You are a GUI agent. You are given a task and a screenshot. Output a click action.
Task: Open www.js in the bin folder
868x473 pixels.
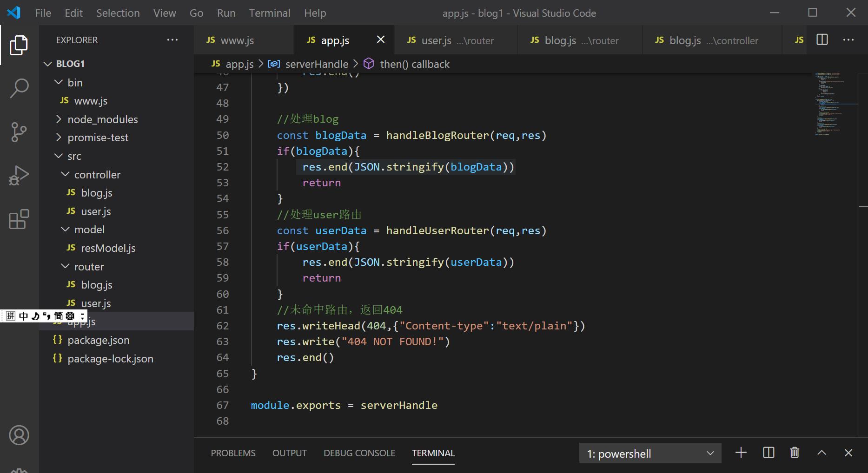point(116,101)
